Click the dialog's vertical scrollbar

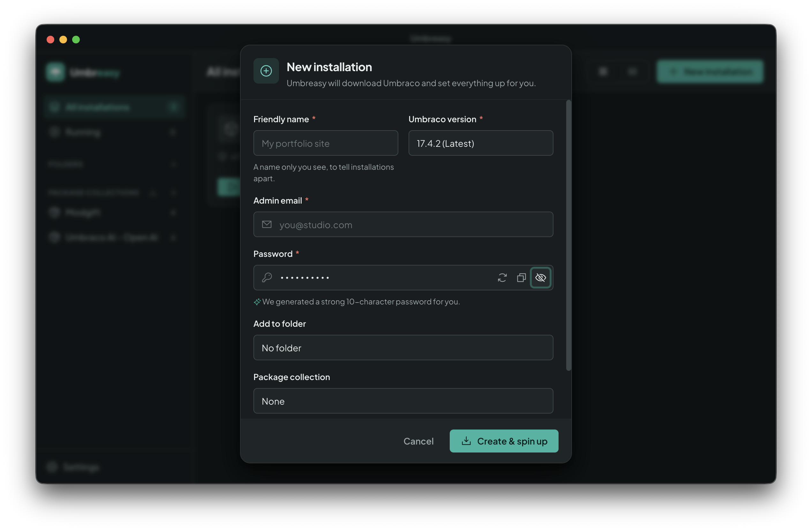tap(568, 235)
